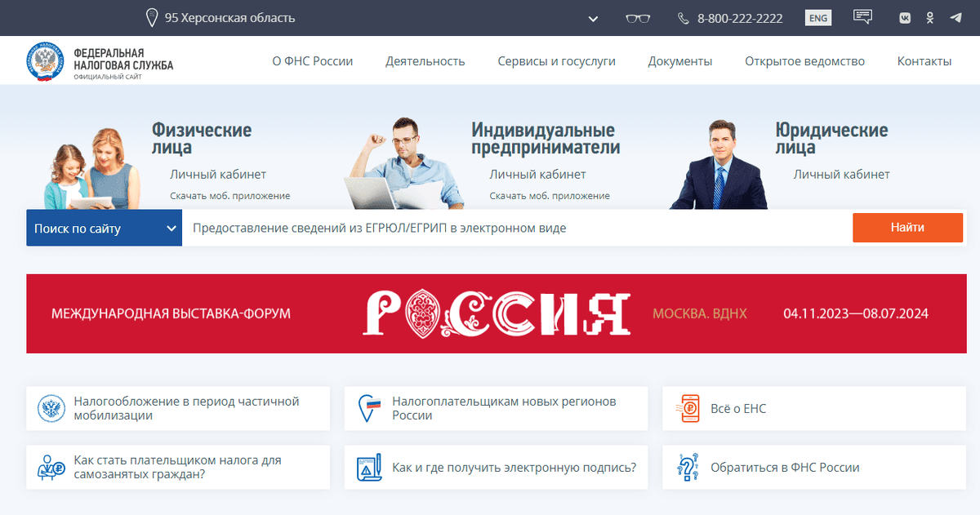The width and height of the screenshot is (980, 515).
Task: Click the orange Найти button
Action: click(908, 228)
